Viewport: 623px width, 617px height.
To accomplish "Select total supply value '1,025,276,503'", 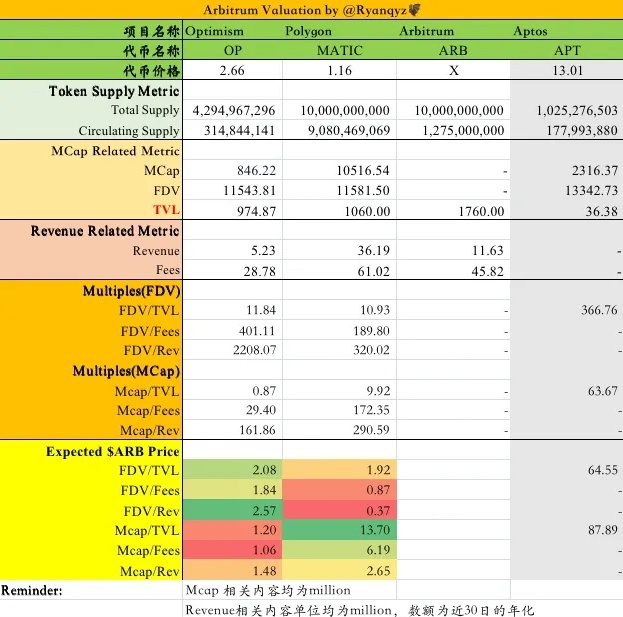I will pos(577,110).
